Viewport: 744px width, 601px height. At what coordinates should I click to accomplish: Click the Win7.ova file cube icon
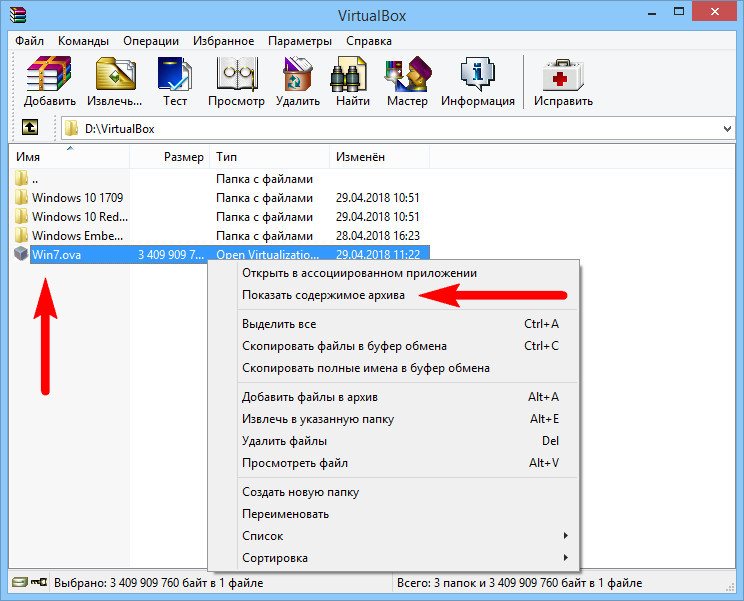(21, 254)
